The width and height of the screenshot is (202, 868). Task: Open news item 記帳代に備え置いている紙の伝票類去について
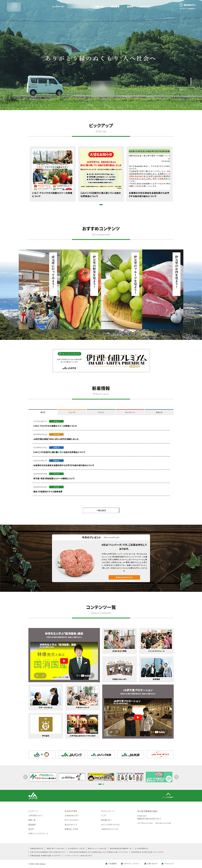click(59, 452)
